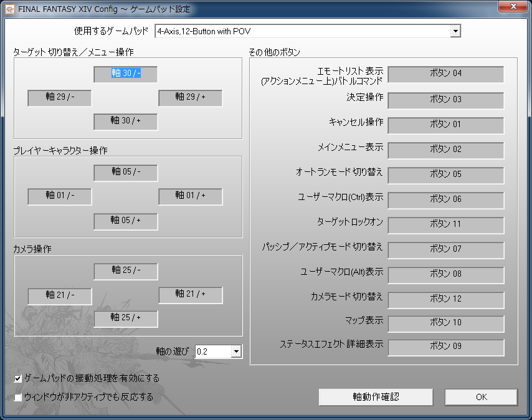Click ボタン 03 field for 決定操作
Image resolution: width=532 pixels, height=420 pixels.
click(x=446, y=100)
